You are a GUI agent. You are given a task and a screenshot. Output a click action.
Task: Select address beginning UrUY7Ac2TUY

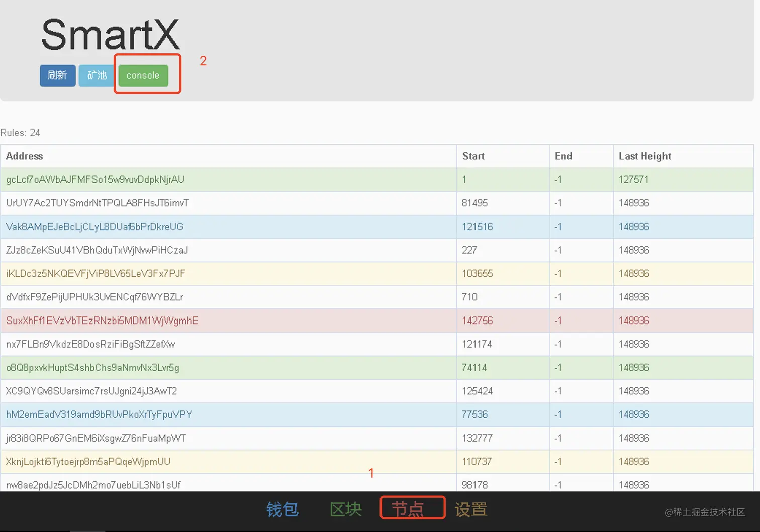98,203
